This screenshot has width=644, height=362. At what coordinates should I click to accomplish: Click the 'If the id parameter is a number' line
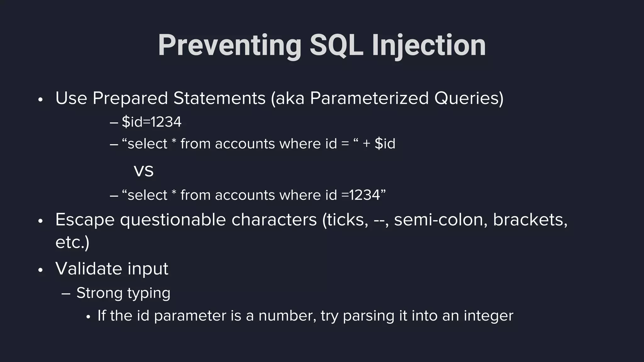[305, 316]
